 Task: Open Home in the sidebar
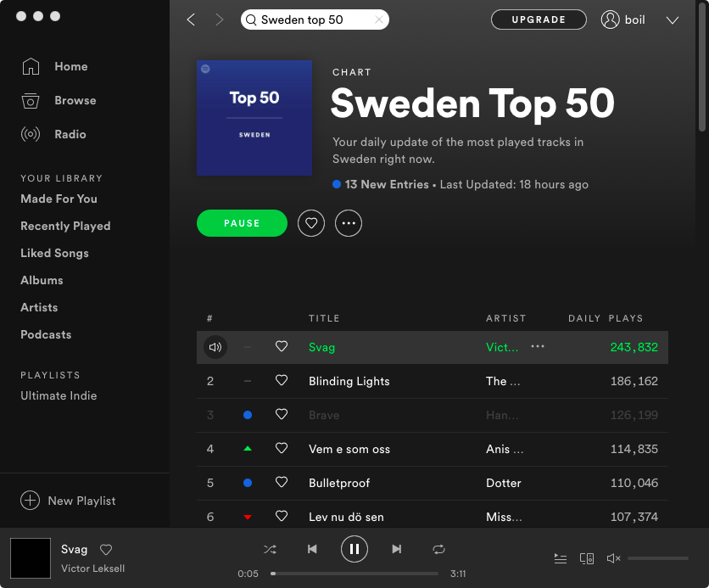pyautogui.click(x=71, y=66)
